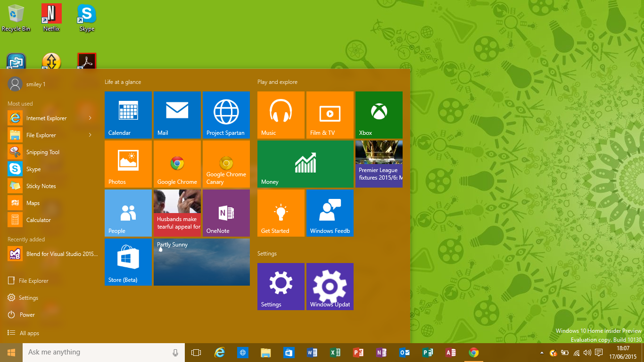Open File Explorer on the taskbar
644x362 pixels.
pos(266,353)
